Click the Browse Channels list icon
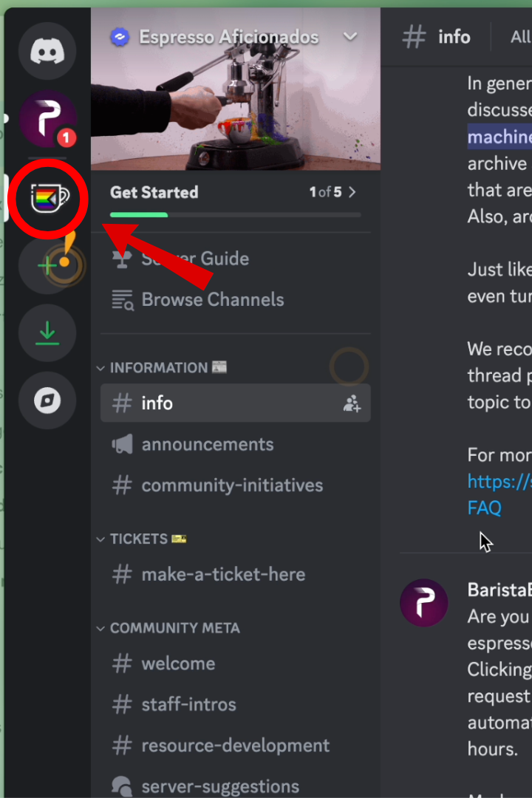 pyautogui.click(x=122, y=300)
